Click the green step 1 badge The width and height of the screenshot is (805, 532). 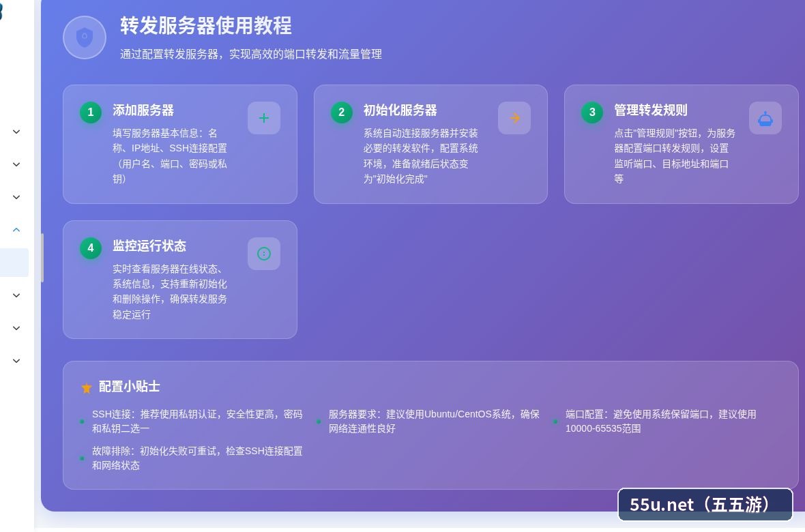91,112
